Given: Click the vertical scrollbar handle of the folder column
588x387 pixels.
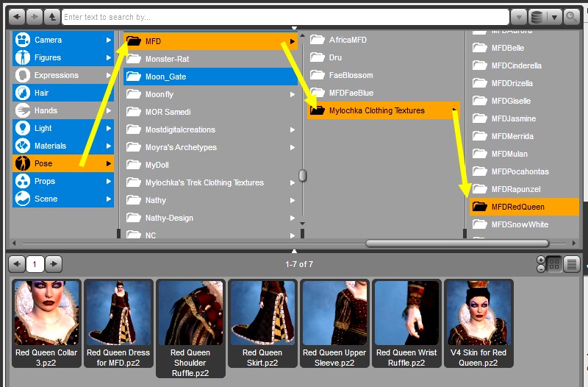Looking at the screenshot, I should click(302, 175).
